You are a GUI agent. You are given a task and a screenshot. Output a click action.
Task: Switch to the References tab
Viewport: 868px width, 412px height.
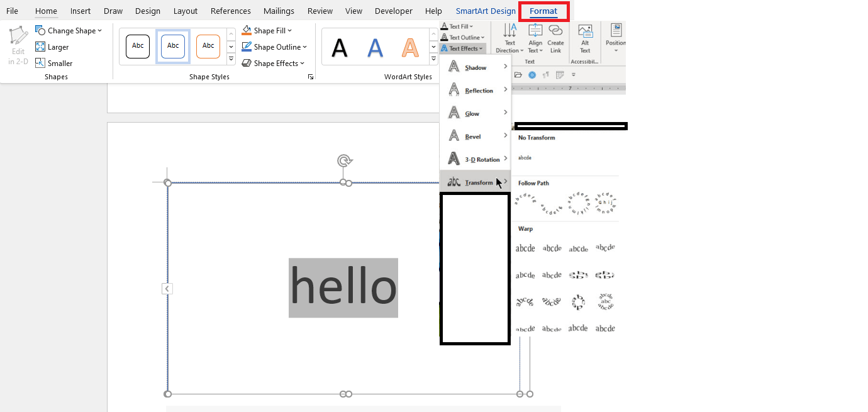point(231,11)
